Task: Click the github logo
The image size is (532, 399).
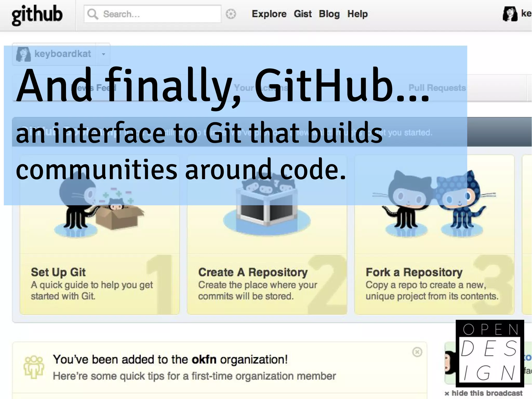Action: tap(37, 15)
